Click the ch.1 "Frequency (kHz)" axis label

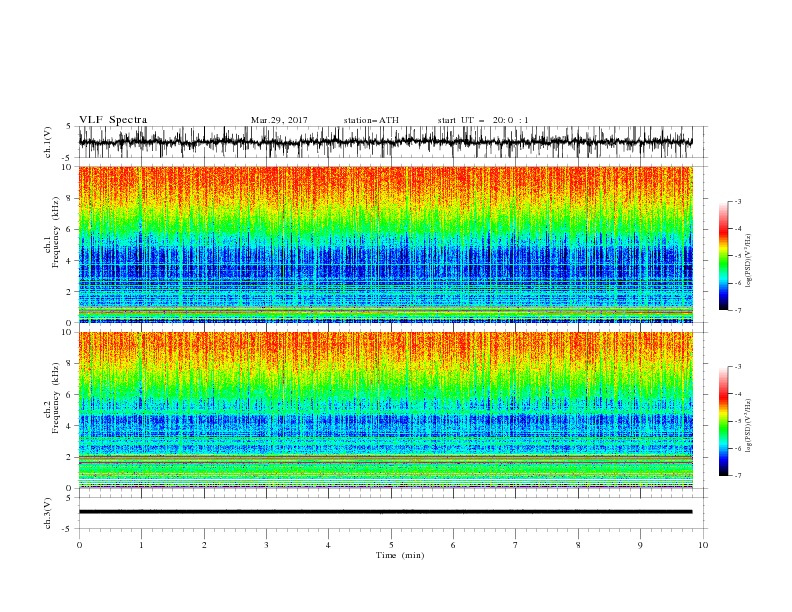[55, 230]
